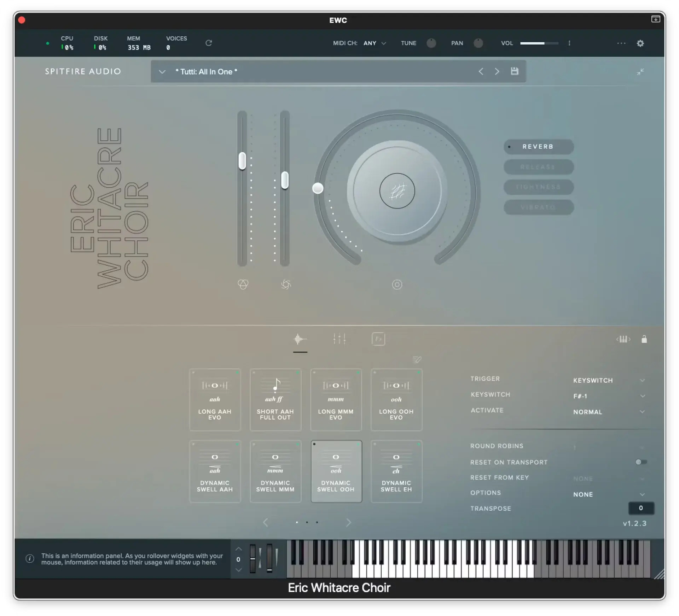This screenshot has height=616, width=679.
Task: Advance to the next preset arrow
Action: [x=497, y=71]
